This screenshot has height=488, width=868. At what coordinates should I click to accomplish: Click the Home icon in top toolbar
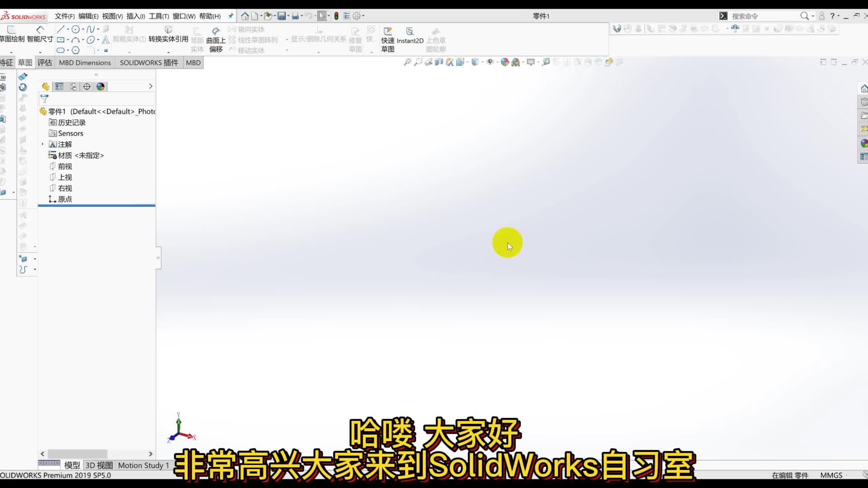tap(245, 16)
